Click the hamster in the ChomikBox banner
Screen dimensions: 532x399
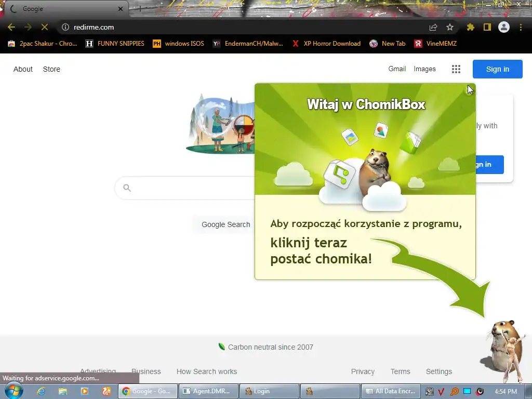click(375, 171)
